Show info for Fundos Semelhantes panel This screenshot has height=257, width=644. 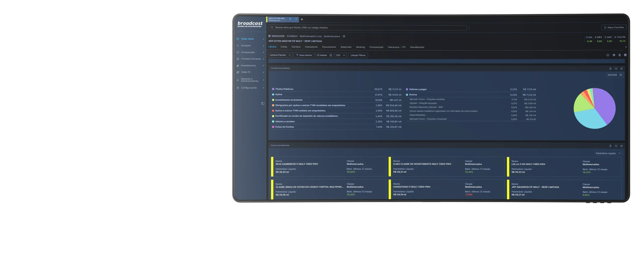pyautogui.click(x=616, y=146)
